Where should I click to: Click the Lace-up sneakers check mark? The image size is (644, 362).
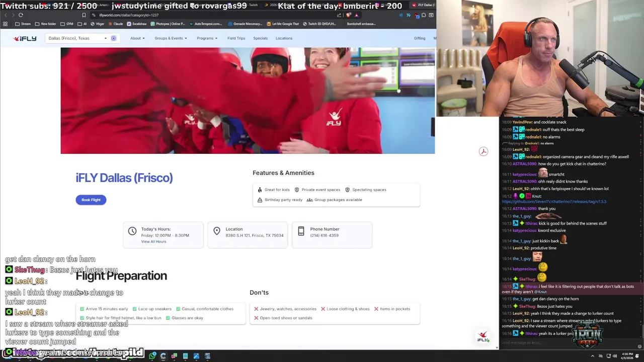[134, 309]
